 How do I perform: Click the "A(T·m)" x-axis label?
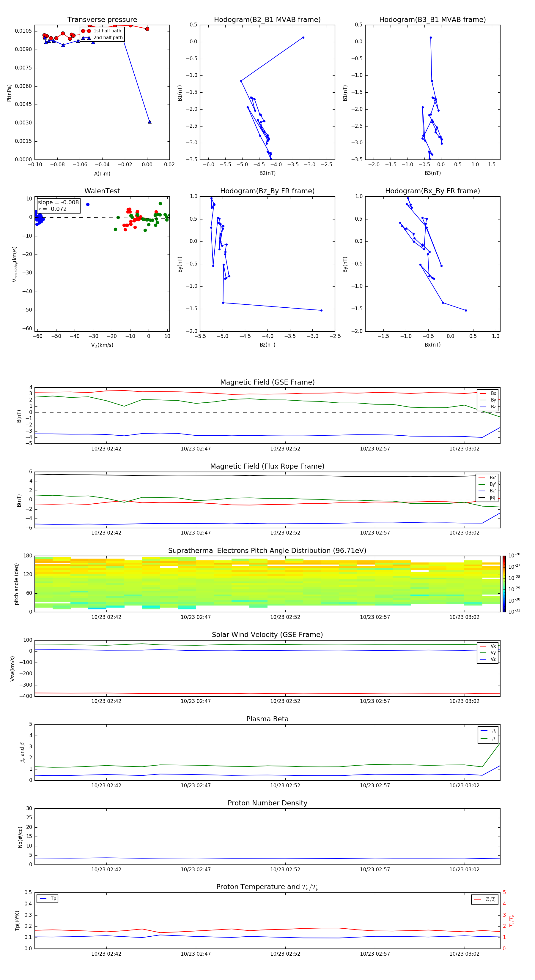coord(102,174)
